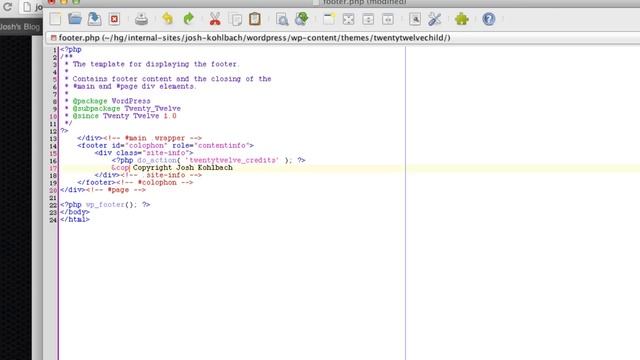This screenshot has width=640, height=360.
Task: Click the '</div><!-- #page -->' line
Action: tap(103, 190)
